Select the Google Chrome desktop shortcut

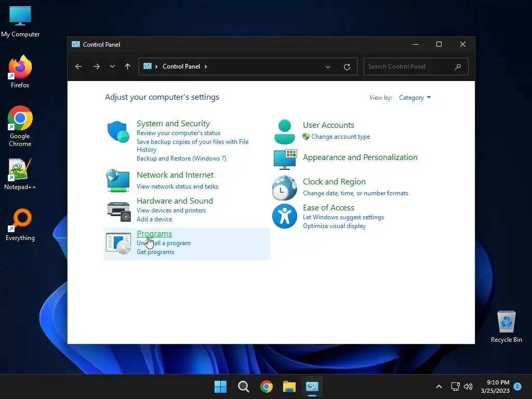[20, 126]
